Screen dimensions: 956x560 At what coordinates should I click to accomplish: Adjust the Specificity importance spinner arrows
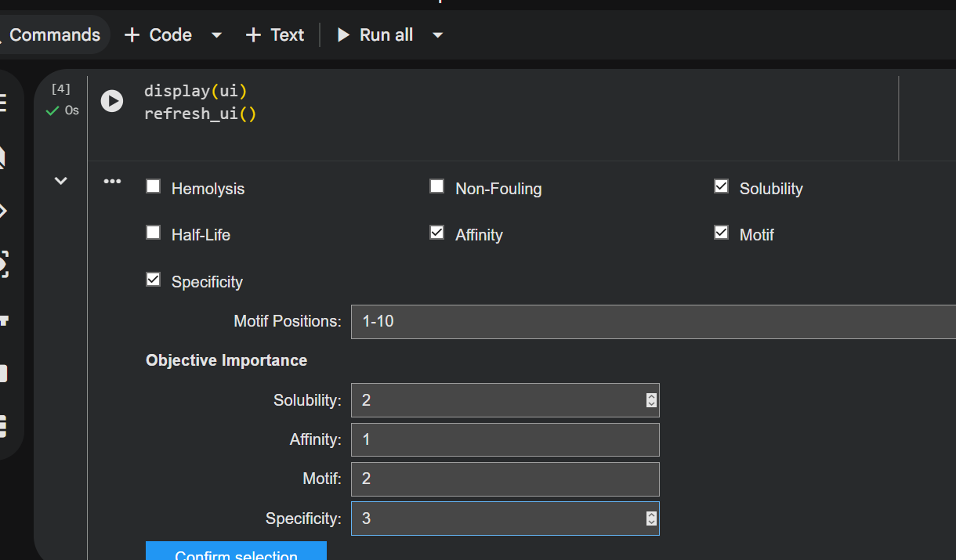[x=651, y=518]
